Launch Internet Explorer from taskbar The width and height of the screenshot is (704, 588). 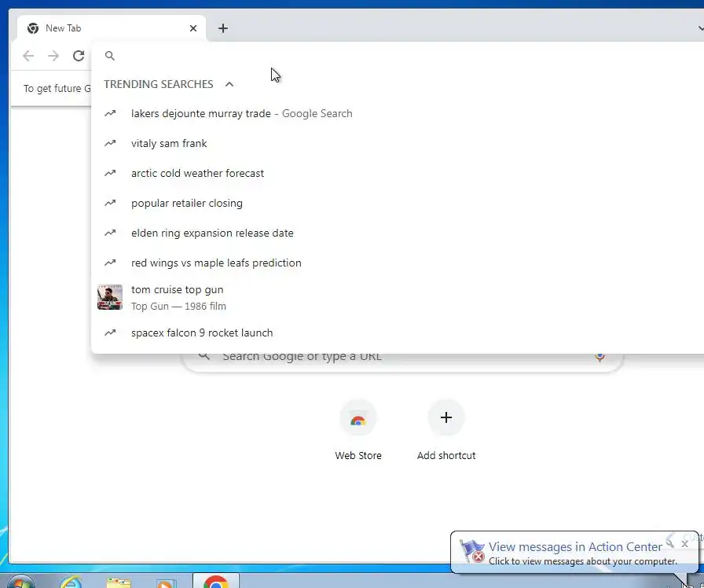71,582
